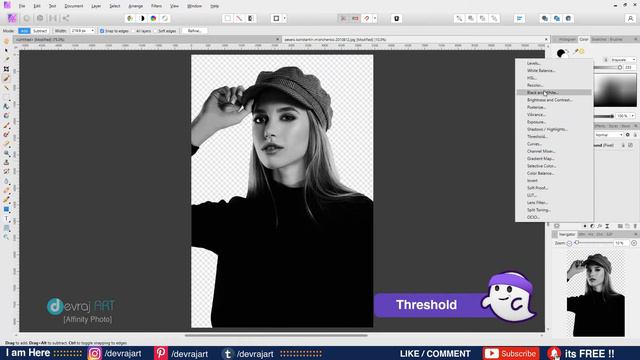Viewport: 640px width, 360px height.
Task: Open the Filters menu
Action: pyautogui.click(x=156, y=6)
